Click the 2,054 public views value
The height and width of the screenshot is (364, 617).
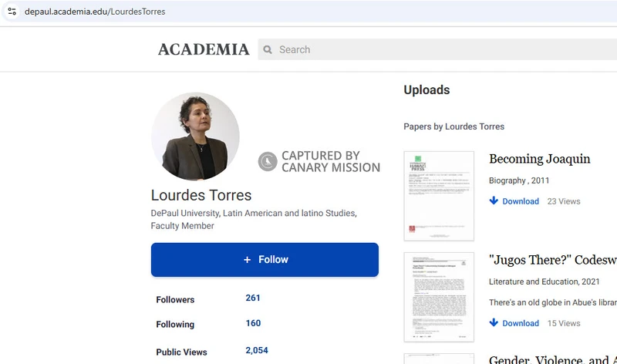(257, 350)
